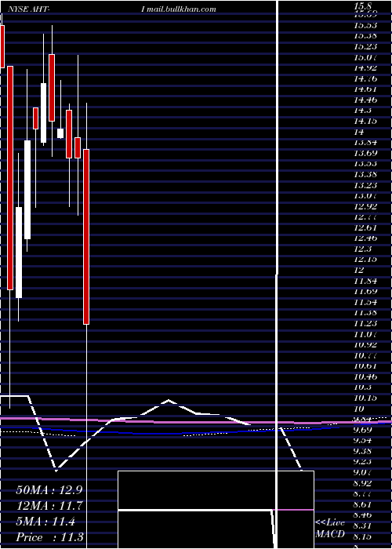Click the 10.46 price axis label

365,377
